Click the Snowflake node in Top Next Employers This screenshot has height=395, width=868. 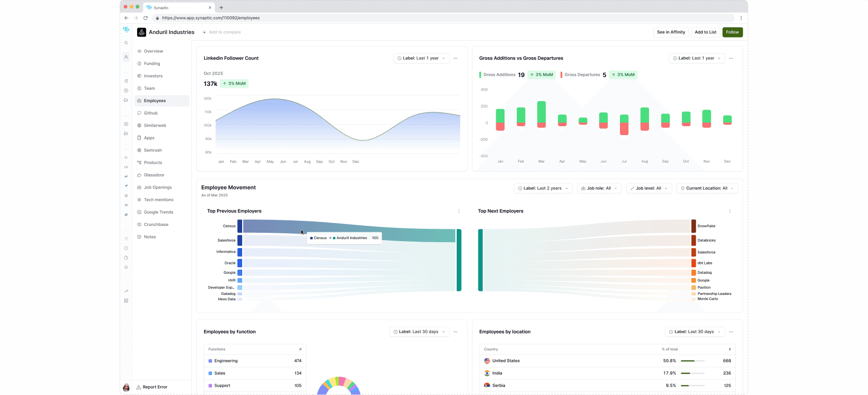point(693,226)
